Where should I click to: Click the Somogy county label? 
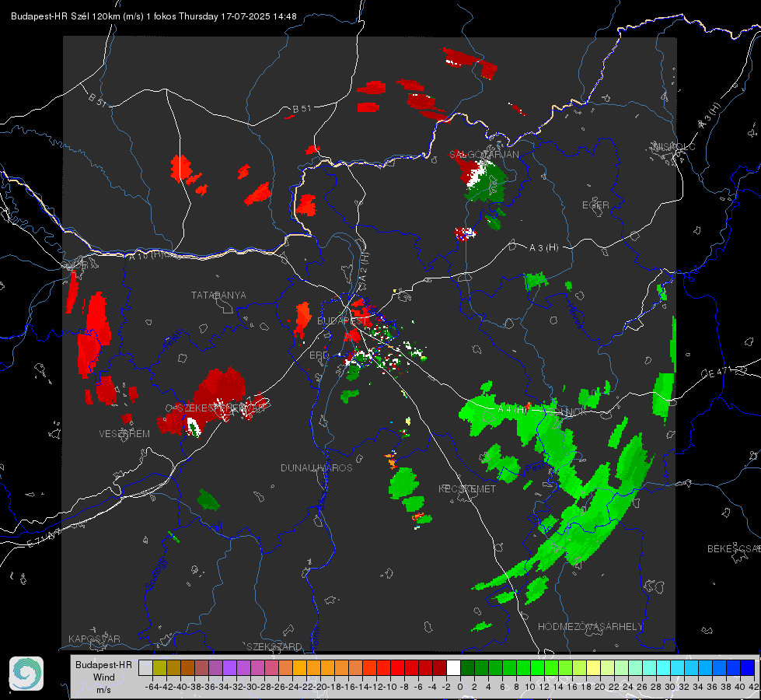click(x=155, y=574)
